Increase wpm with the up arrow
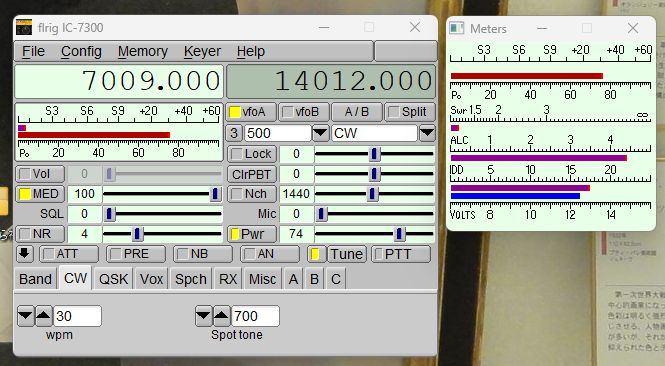 43,316
